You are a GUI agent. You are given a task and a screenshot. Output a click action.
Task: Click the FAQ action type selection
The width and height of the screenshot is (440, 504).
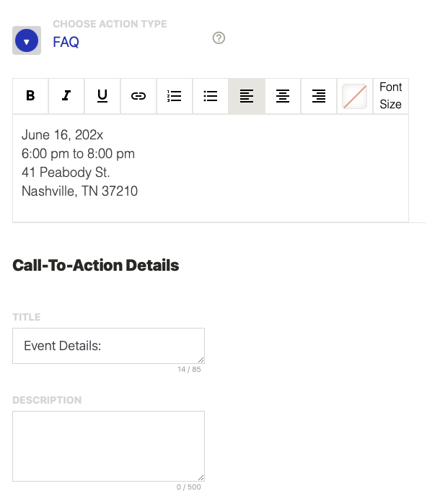click(66, 42)
